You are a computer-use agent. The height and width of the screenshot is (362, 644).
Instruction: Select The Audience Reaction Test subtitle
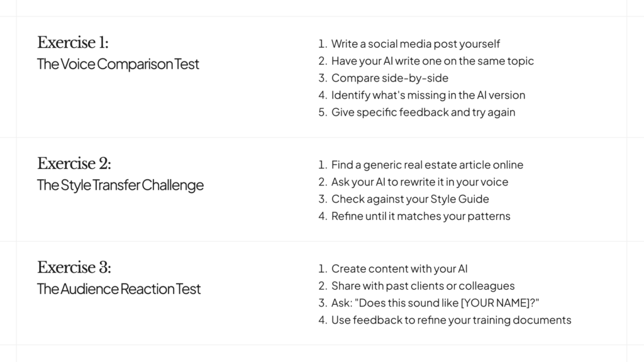point(119,289)
